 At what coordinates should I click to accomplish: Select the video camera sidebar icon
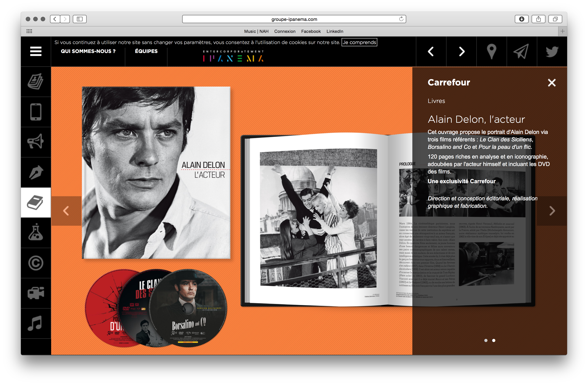(x=36, y=293)
